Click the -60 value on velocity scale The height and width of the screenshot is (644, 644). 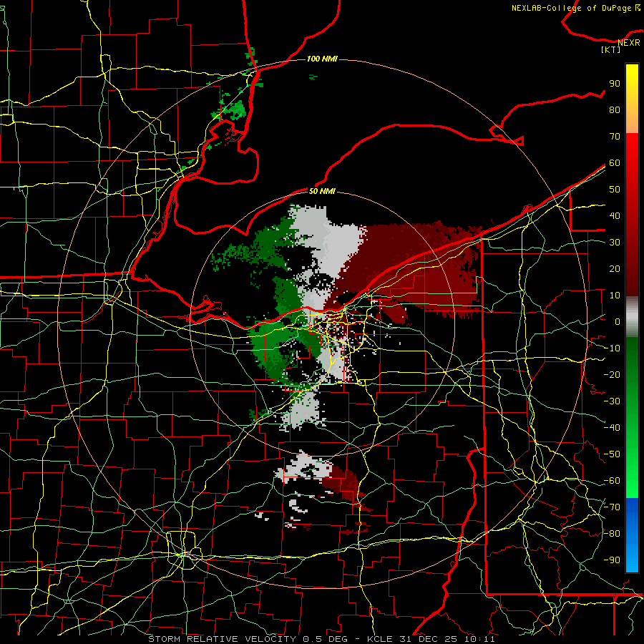point(612,481)
